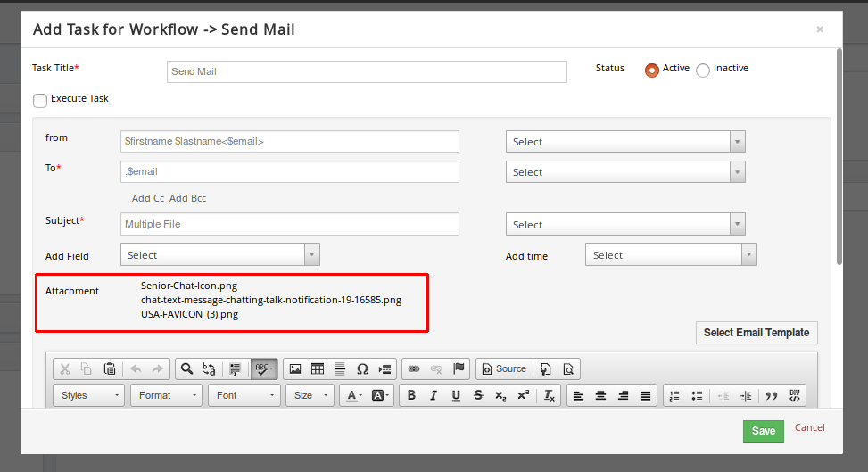Click the Add Cc link
This screenshot has width=868, height=472.
pyautogui.click(x=148, y=198)
